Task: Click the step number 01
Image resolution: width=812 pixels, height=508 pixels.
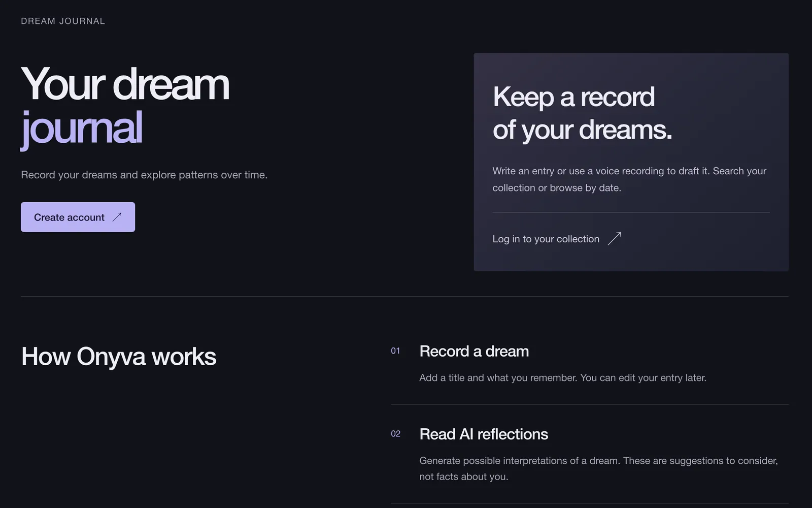Action: [x=395, y=351]
